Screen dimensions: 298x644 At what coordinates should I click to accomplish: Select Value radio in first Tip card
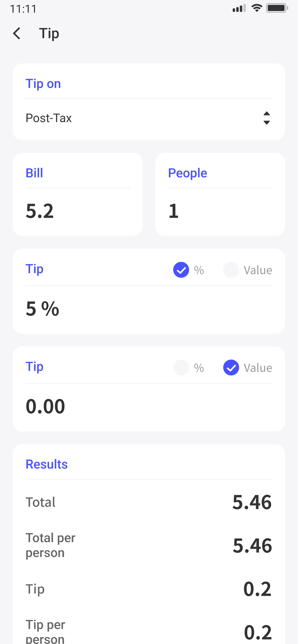click(231, 270)
